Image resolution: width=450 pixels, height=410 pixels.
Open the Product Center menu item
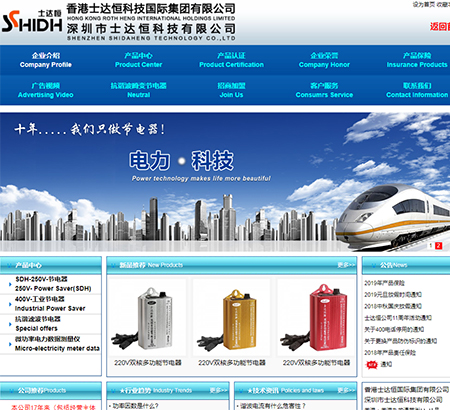tap(139, 60)
